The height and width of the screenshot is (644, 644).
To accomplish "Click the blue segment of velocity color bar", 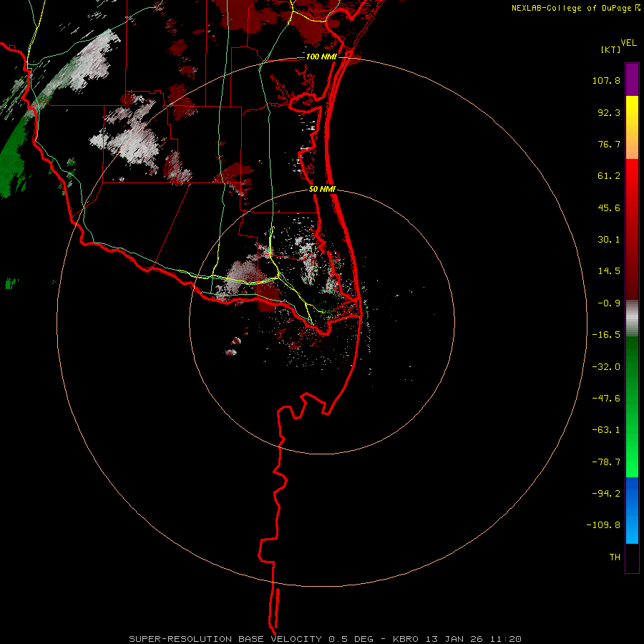I will point(632,510).
